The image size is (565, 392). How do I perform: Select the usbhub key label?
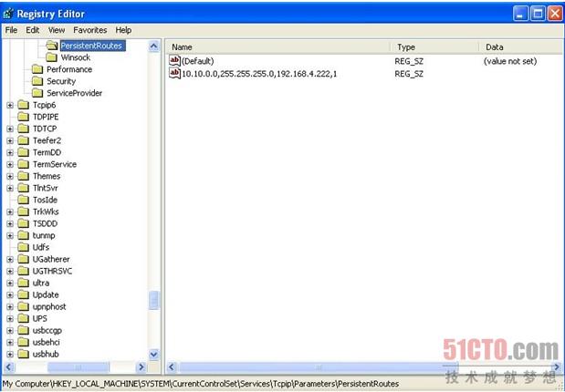click(46, 355)
